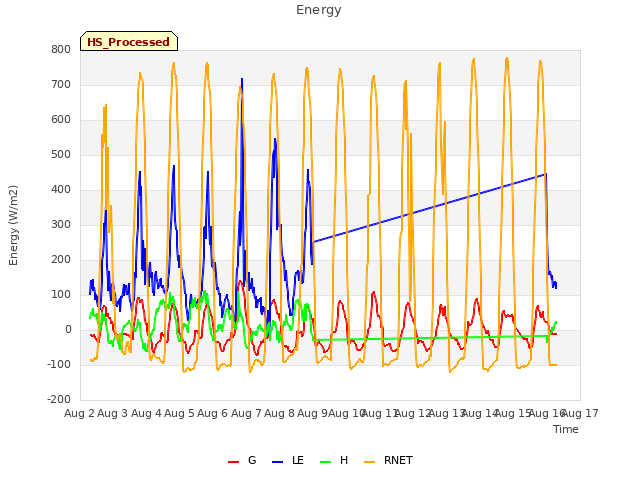Click the 700 y-axis tick label
640x480 pixels.
[x=61, y=84]
